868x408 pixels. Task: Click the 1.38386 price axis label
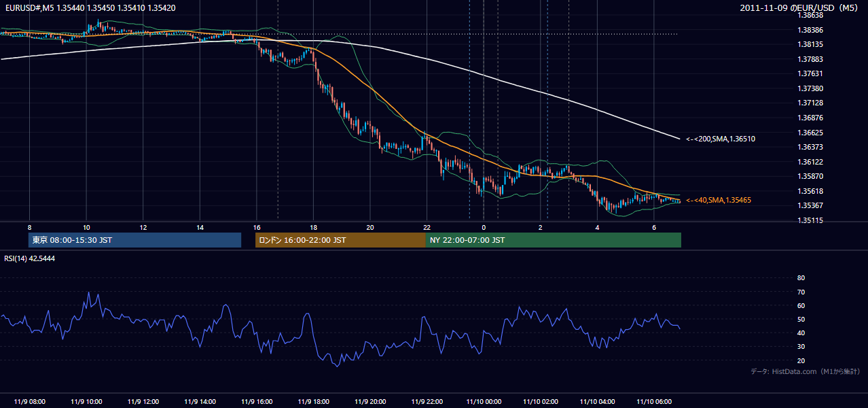click(x=810, y=30)
